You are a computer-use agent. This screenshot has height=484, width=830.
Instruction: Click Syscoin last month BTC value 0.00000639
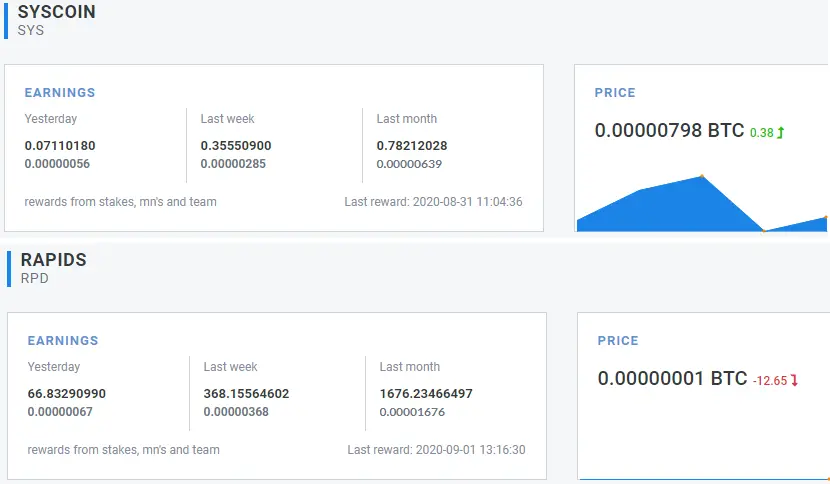(409, 164)
